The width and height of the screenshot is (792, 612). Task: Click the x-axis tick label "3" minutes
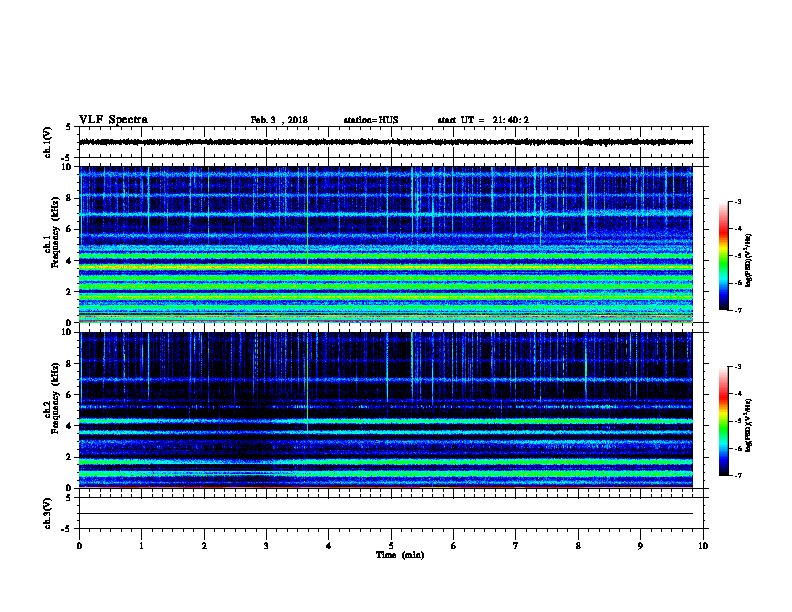266,546
